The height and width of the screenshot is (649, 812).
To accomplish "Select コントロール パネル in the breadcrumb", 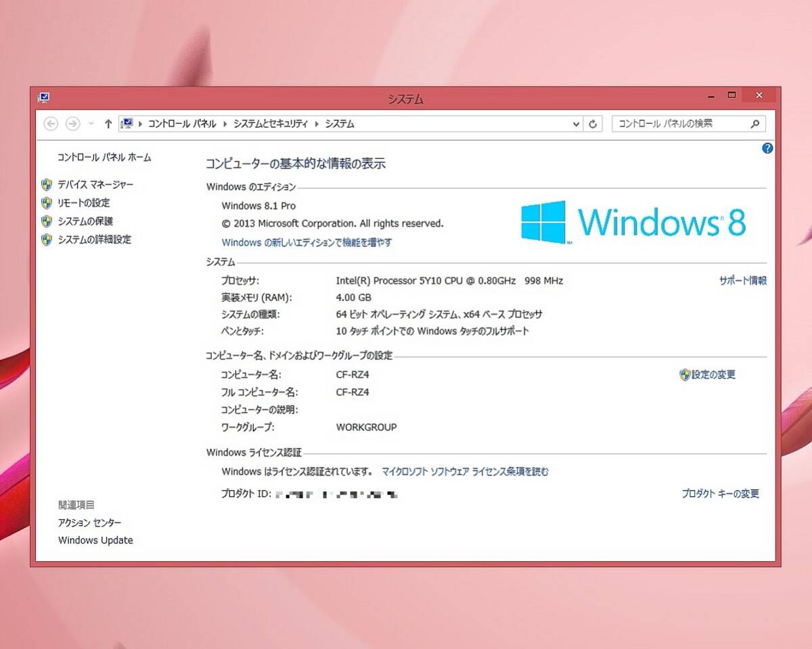I will pos(182,124).
